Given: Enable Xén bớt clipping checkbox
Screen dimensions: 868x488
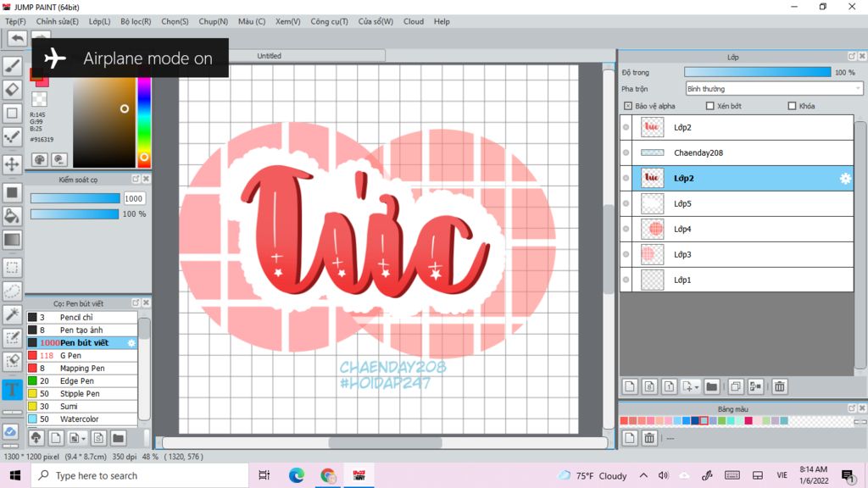Looking at the screenshot, I should click(x=709, y=106).
